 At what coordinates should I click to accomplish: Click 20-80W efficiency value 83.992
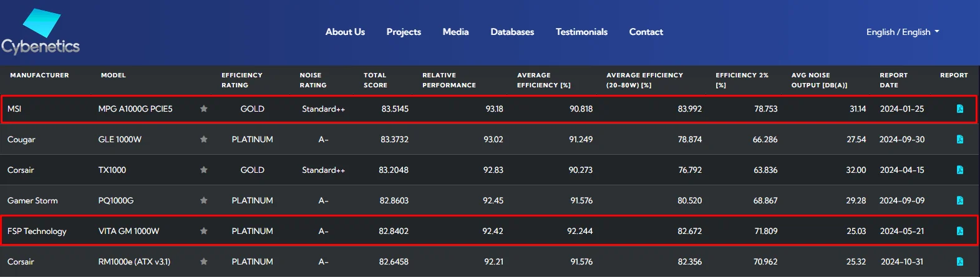(x=689, y=109)
